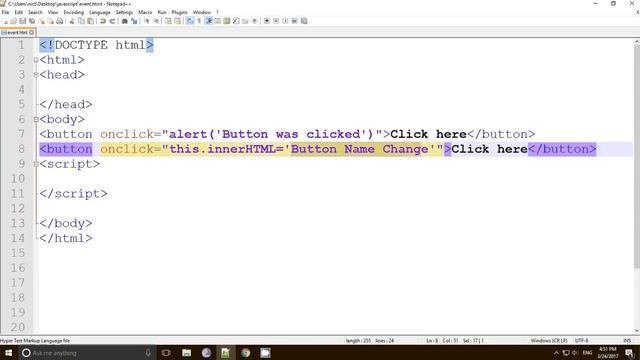This screenshot has height=360, width=640.
Task: Click the Close document toolbar icon
Action: click(x=42, y=21)
